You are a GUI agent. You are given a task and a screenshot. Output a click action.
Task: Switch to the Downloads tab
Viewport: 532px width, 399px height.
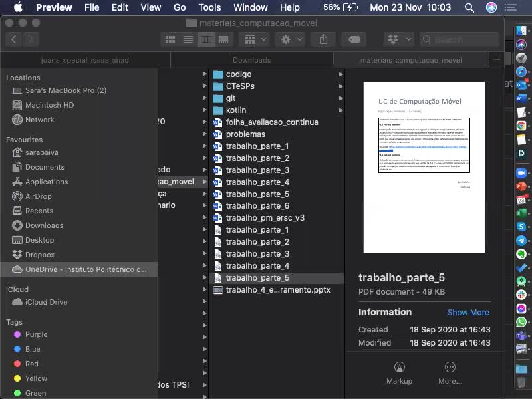[252, 60]
